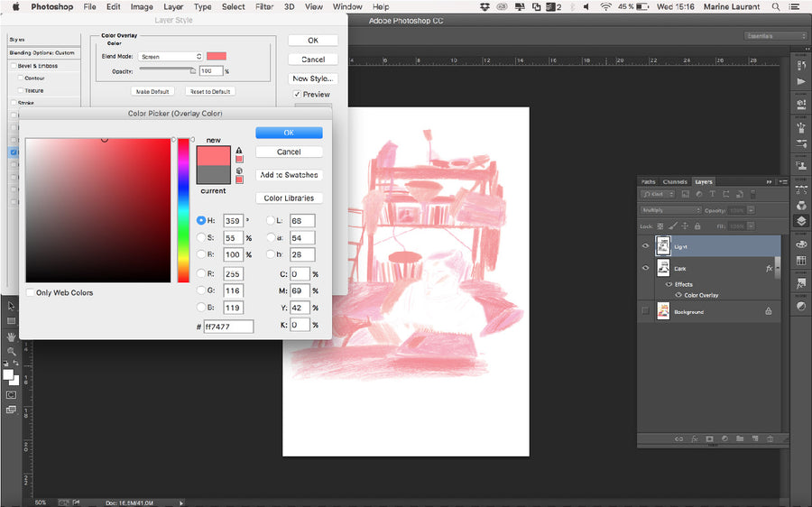The image size is (812, 507).
Task: Click Add to Swatches button
Action: pyautogui.click(x=289, y=175)
